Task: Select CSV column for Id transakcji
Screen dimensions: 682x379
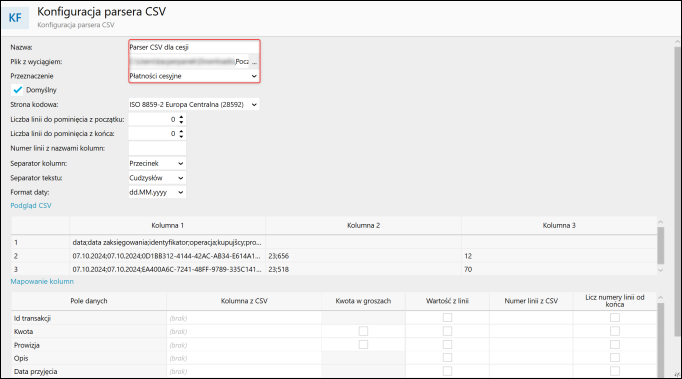Action: click(244, 318)
